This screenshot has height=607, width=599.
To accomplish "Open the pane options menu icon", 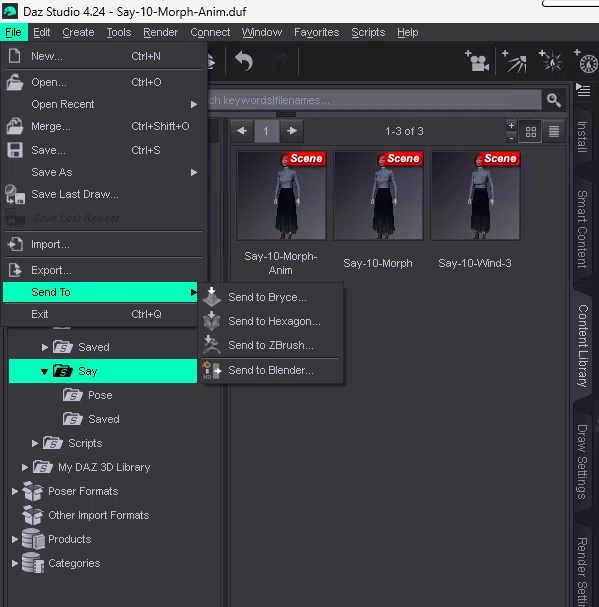I will click(583, 90).
